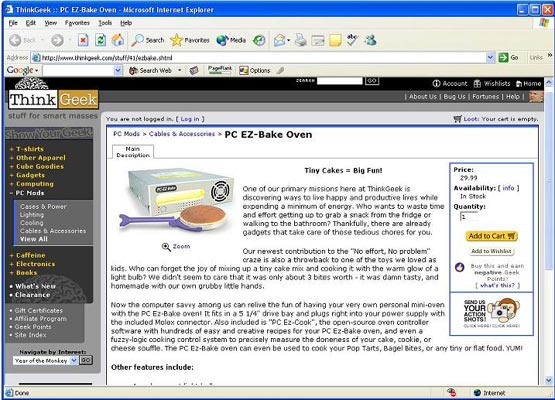Expand the address bar dropdown arrow
Viewport: 555px width, 400px height.
tap(490, 57)
